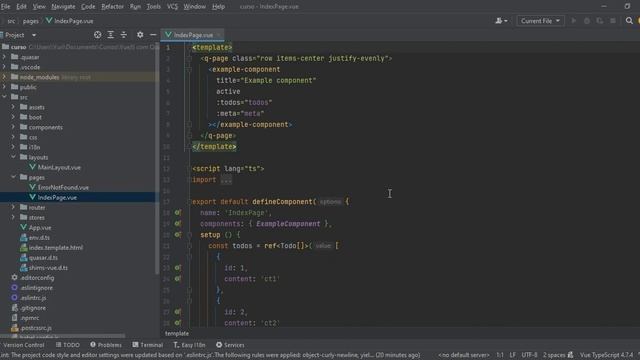Click the Collapse All icon in Project panel

[124, 35]
